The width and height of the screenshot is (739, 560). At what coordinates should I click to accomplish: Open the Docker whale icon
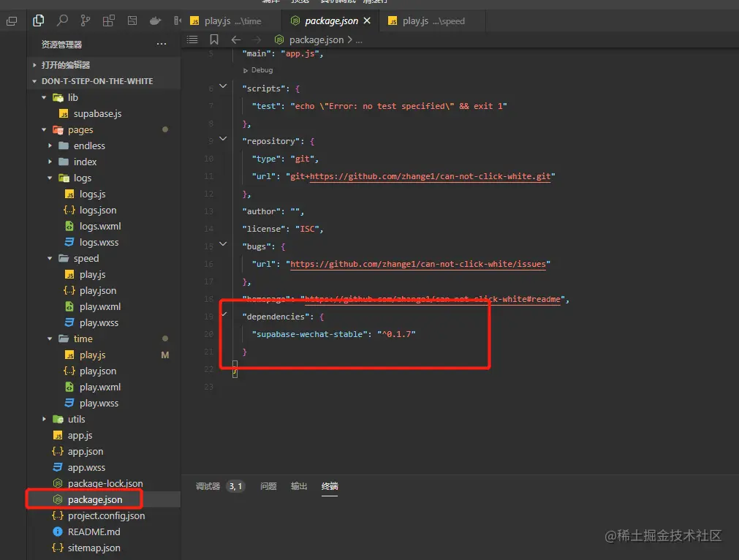click(x=155, y=20)
